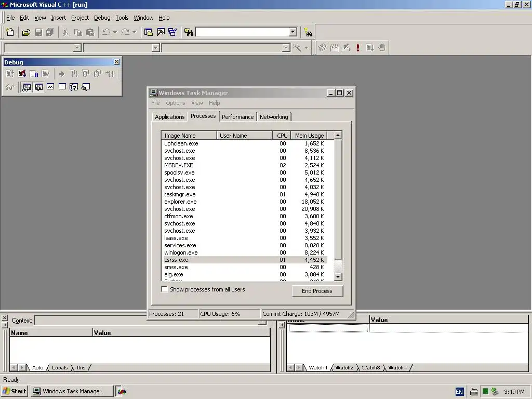Viewport: 532px width, 399px height.
Task: Expand the Undo history dropdown arrow
Action: pos(115,32)
